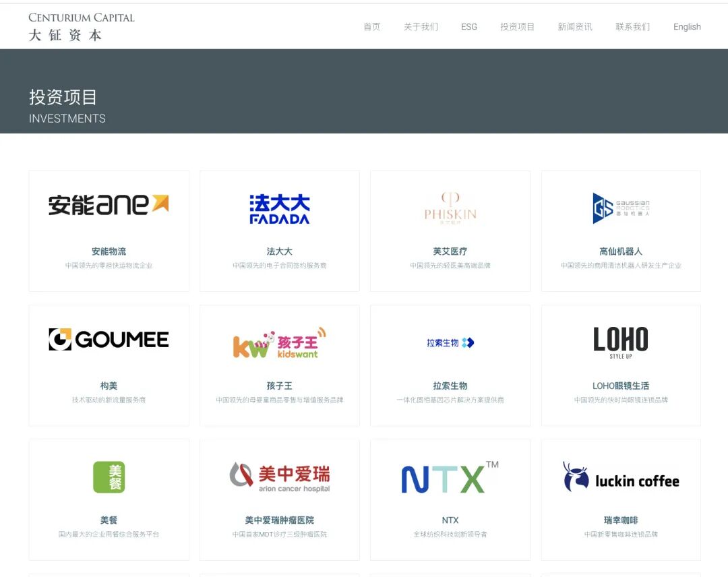Screen dimensions: 728x577
Task: Click the LOHO Style Up logo
Action: tap(621, 342)
